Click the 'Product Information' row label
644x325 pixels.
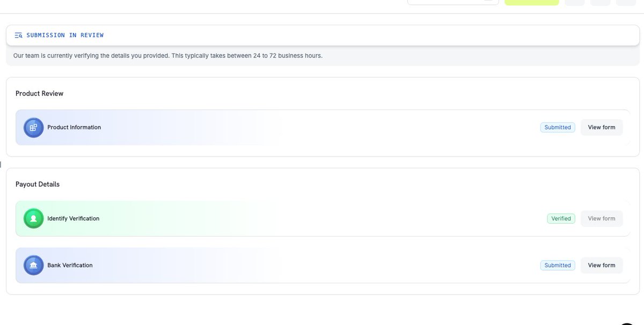click(x=74, y=128)
